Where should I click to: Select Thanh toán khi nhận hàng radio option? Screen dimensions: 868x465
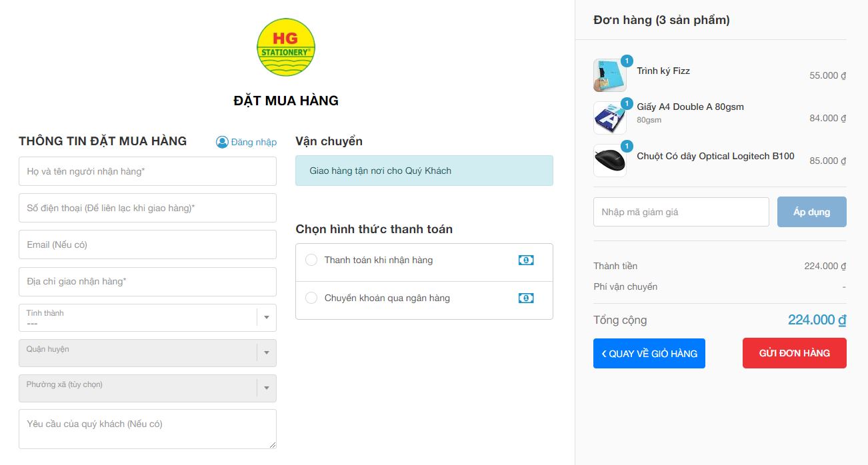click(311, 260)
